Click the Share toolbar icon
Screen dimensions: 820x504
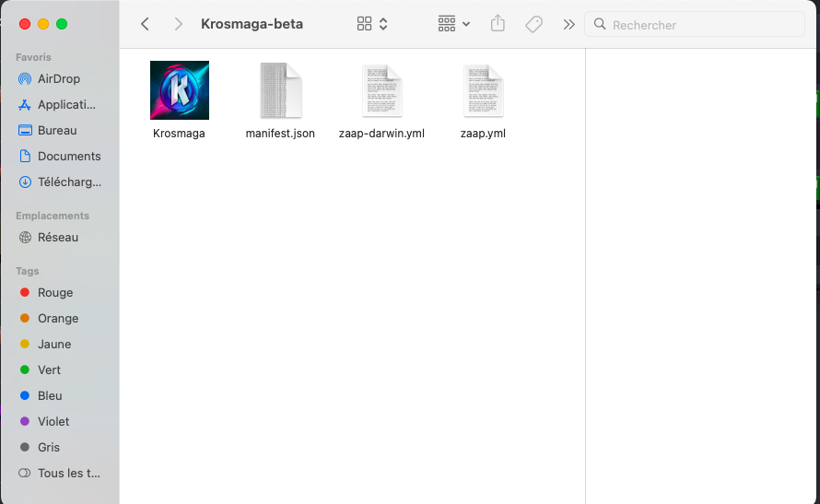coord(498,24)
